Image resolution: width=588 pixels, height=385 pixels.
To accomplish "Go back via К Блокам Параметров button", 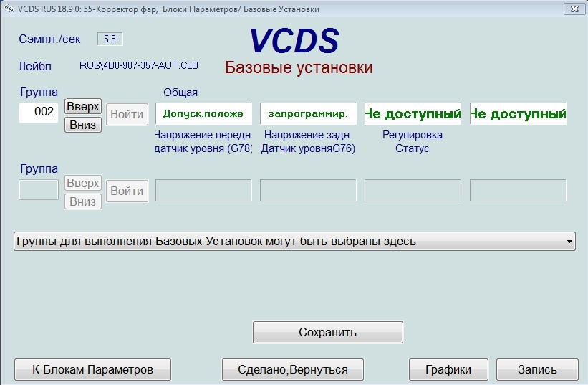I will coord(92,370).
